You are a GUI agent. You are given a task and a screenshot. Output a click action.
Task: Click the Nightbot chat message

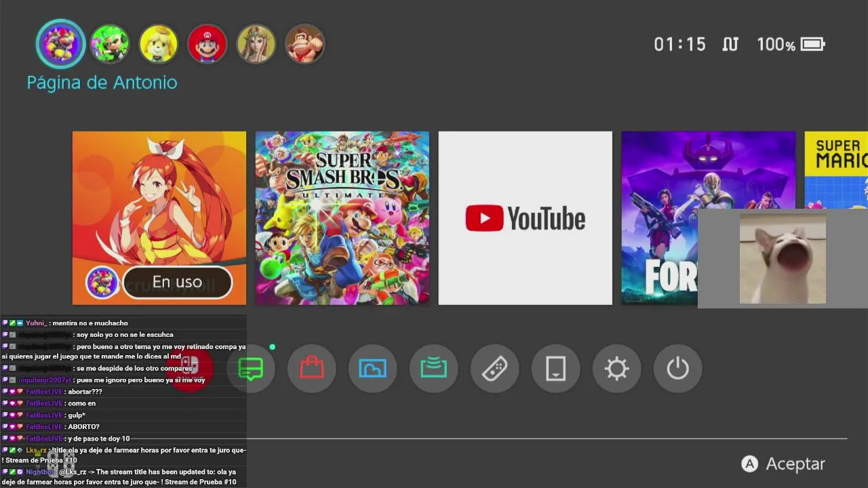[x=123, y=476]
